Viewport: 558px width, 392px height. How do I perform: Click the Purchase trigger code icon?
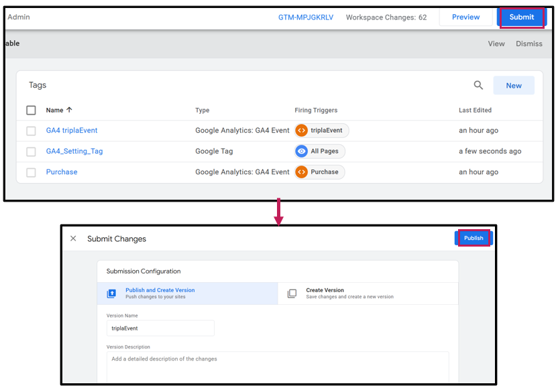coord(302,172)
